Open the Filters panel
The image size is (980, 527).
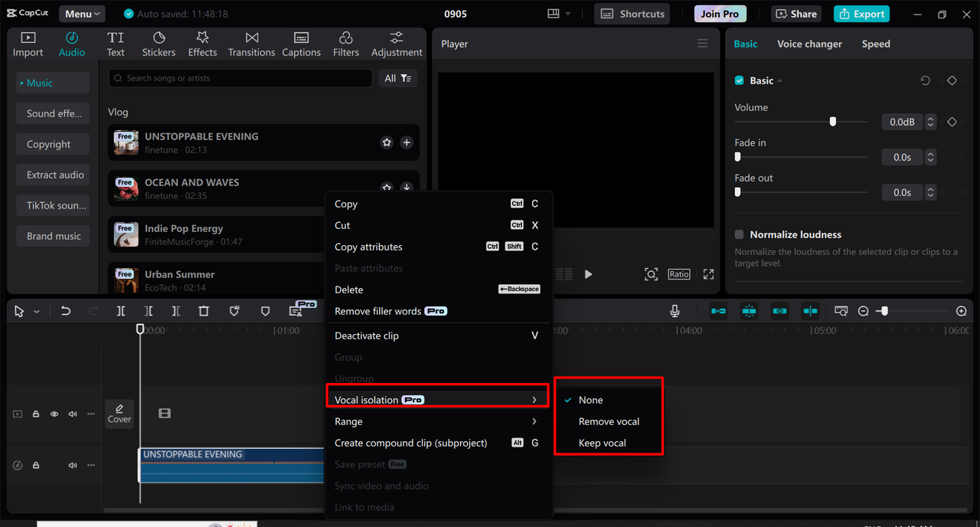(346, 44)
